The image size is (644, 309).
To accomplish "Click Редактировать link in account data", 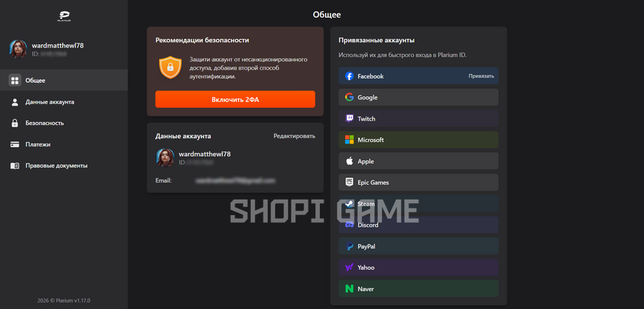I will 295,136.
